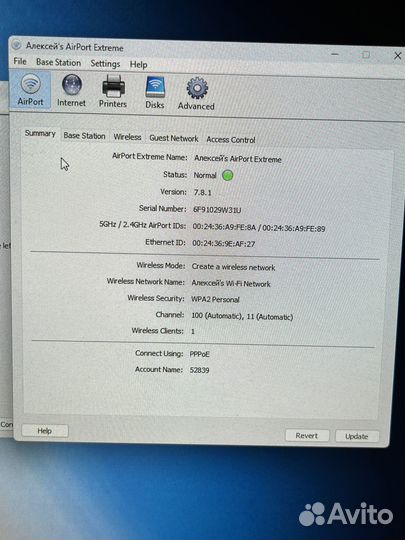405x540 pixels.
Task: Click the 'Status:' label
Action: (175, 175)
